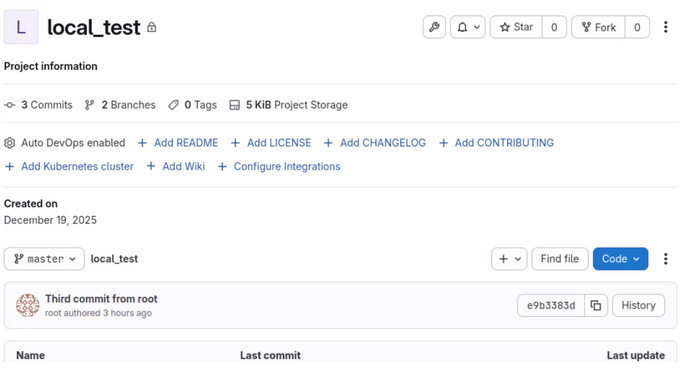The image size is (697, 372).
Task: Click the branch icon beside 2 Branches
Action: click(x=89, y=105)
